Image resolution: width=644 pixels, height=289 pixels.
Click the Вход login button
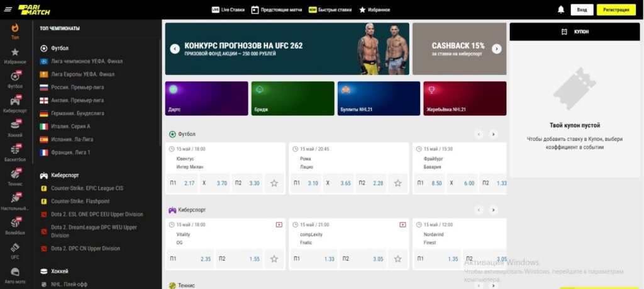(x=582, y=10)
